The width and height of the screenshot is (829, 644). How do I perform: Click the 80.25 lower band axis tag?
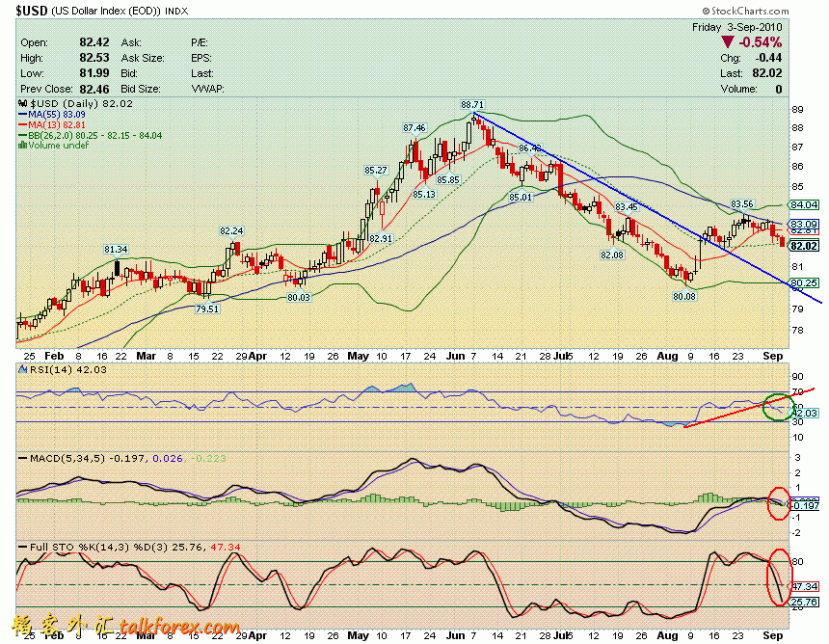(804, 282)
